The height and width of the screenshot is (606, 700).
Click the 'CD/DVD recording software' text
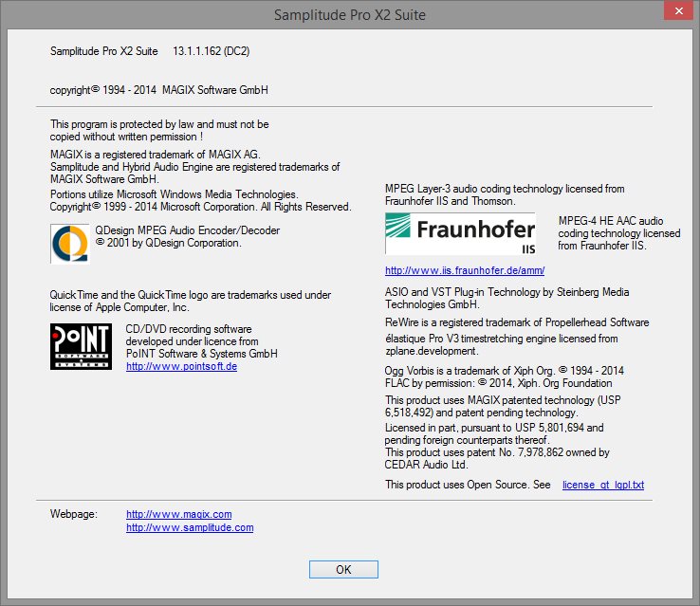[x=201, y=341]
